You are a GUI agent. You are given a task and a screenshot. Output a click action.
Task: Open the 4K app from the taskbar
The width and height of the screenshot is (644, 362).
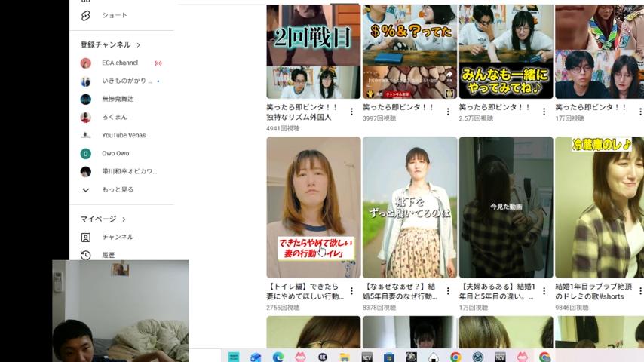323,357
